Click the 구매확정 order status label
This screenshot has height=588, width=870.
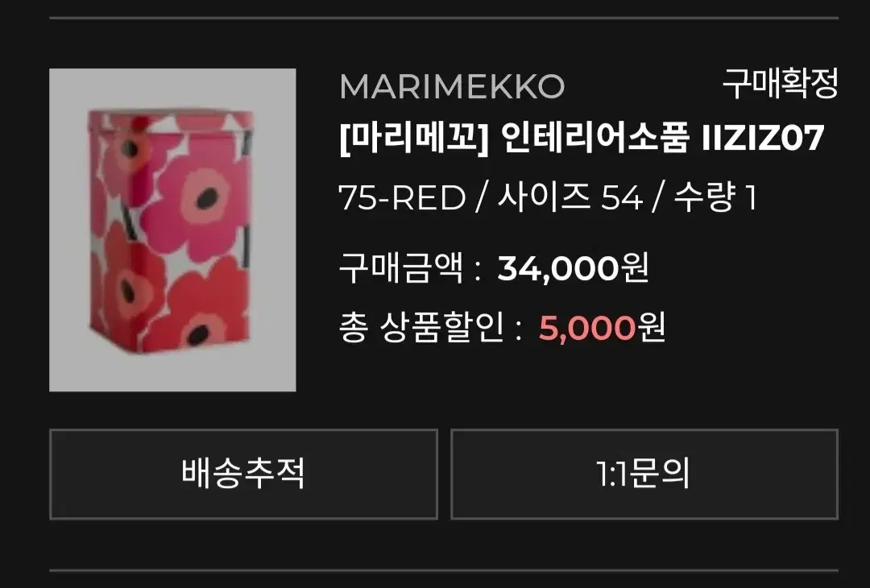coord(780,84)
